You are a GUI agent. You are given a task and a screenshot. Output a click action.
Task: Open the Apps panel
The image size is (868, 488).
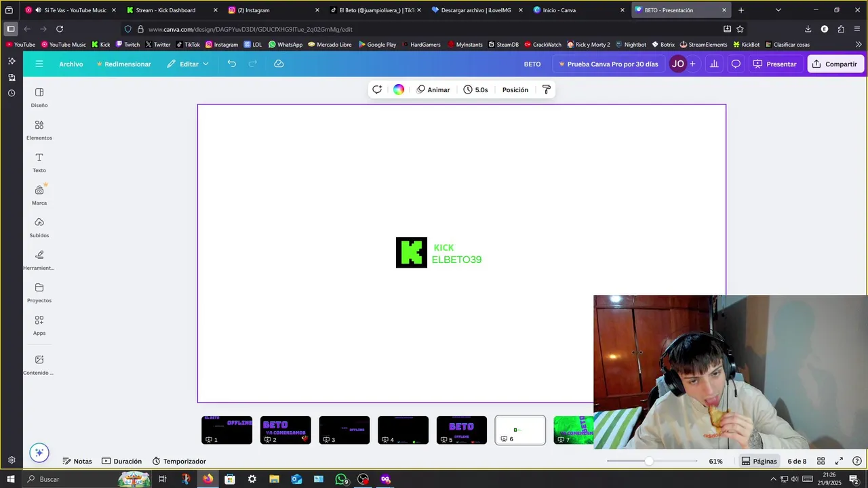pyautogui.click(x=39, y=325)
